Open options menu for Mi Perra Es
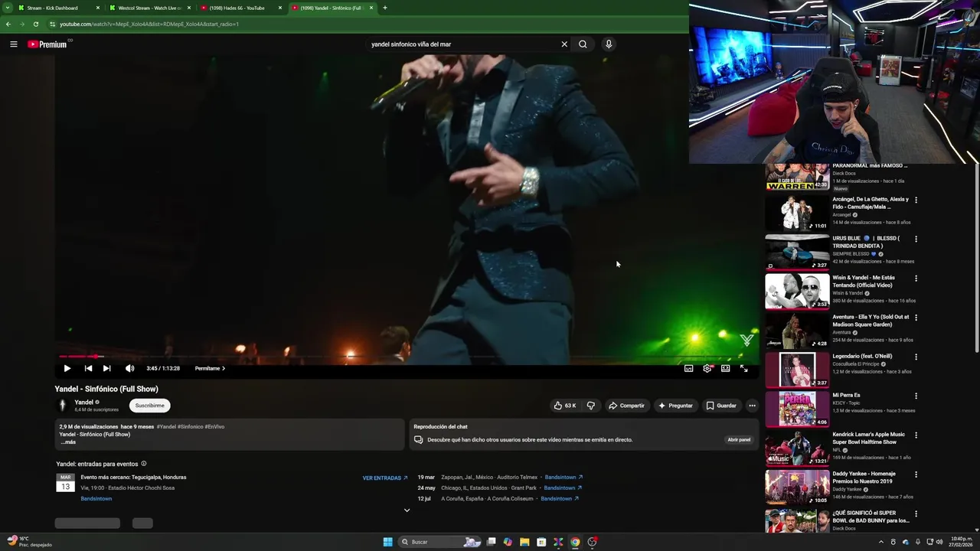Viewport: 980px width, 551px height. tap(916, 396)
